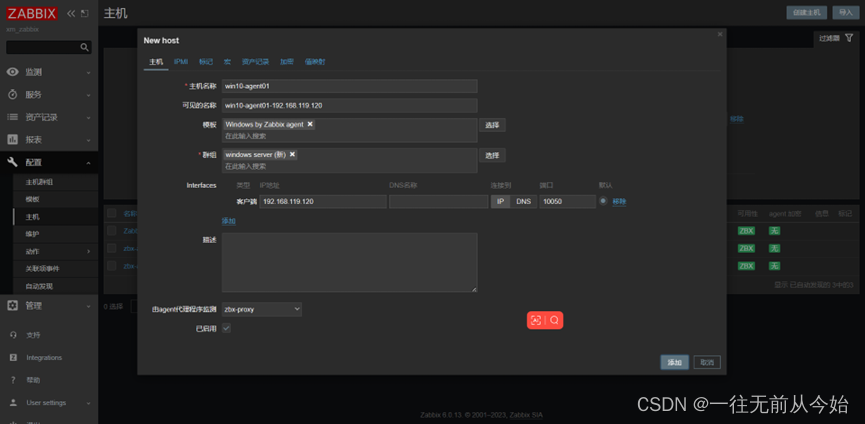Click the 导入 button

coord(845,13)
